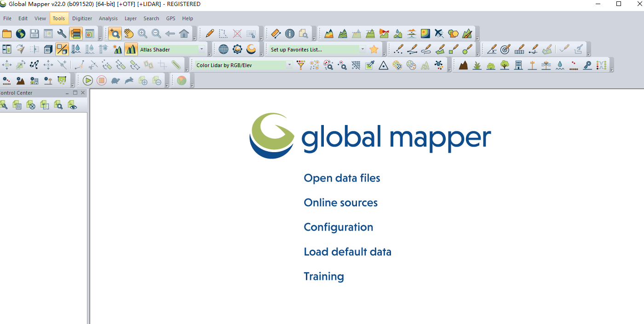Viewport: 644px width, 324px height.
Task: Show layer visibility via eye icon in Control Center
Action: coord(72,105)
